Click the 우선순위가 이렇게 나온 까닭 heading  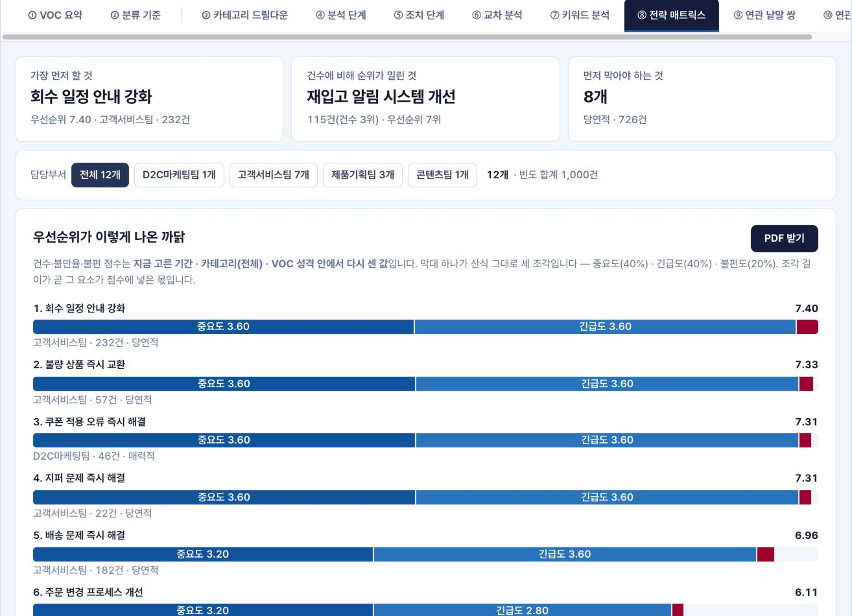(x=109, y=237)
